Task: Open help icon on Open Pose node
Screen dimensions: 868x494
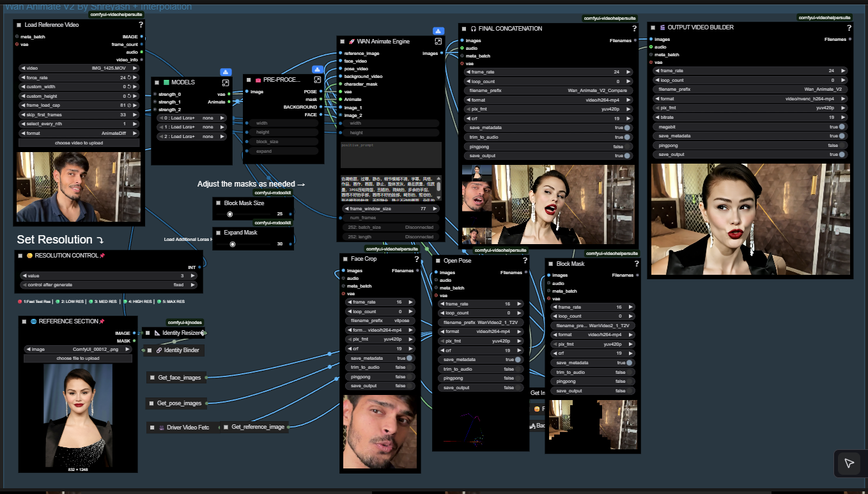Action: pyautogui.click(x=525, y=260)
